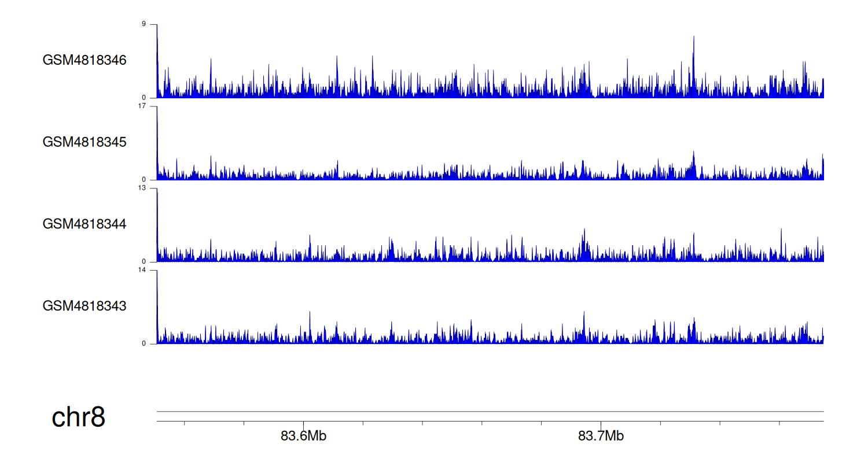Select y-axis maximum 17 on GSM4818345 track
Viewport: 868px width, 451px height.
point(150,106)
